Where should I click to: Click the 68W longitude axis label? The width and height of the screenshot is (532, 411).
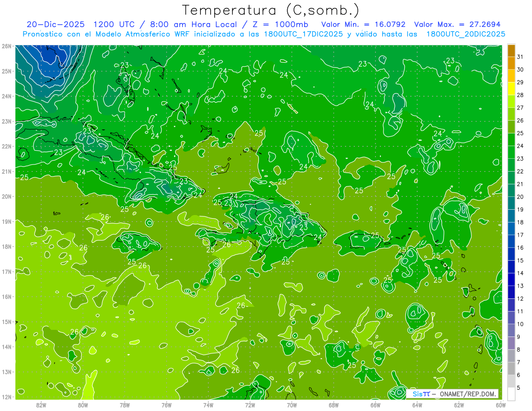[333, 405]
